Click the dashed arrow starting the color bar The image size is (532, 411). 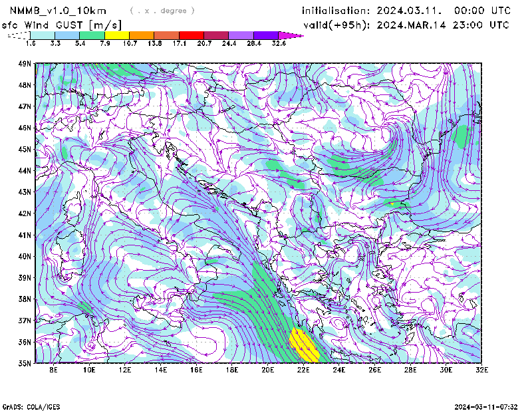(x=18, y=35)
